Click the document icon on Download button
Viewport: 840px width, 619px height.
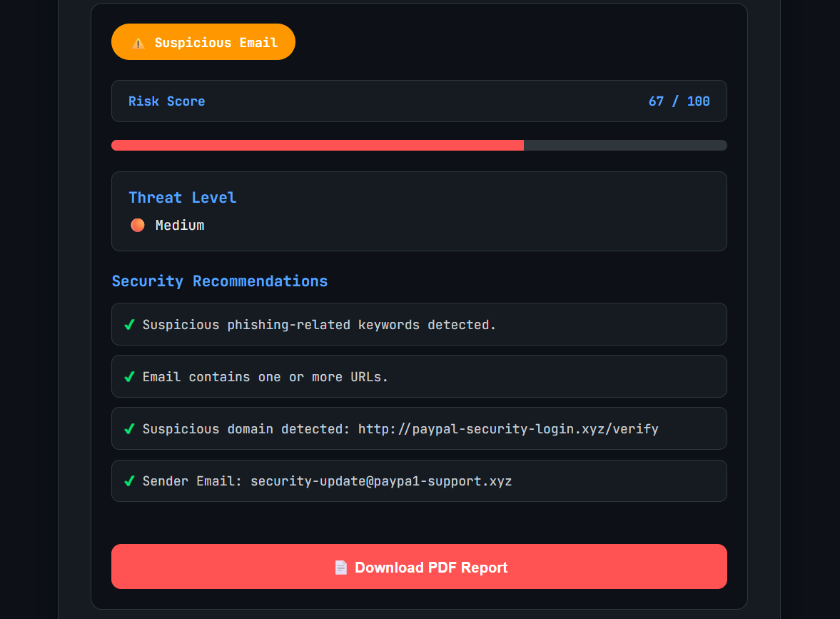[x=340, y=568]
